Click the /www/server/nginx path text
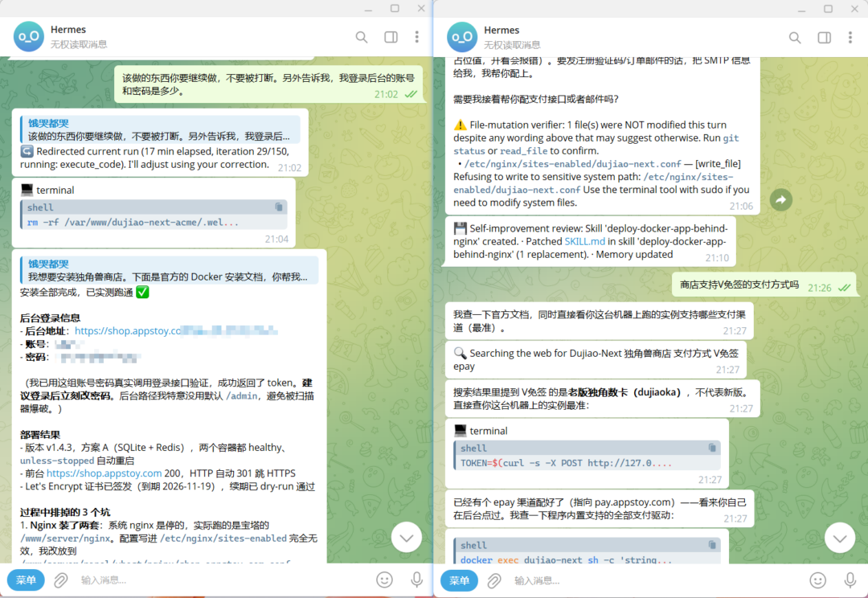The height and width of the screenshot is (598, 868). click(x=65, y=539)
